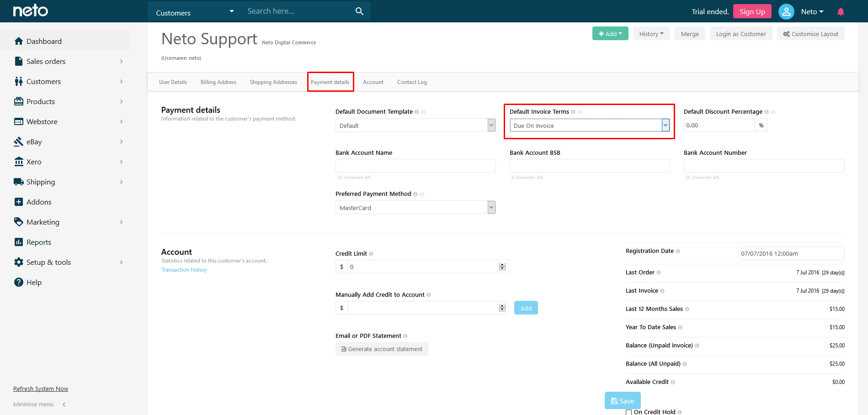
Task: Open the Neto account menu
Action: [812, 12]
